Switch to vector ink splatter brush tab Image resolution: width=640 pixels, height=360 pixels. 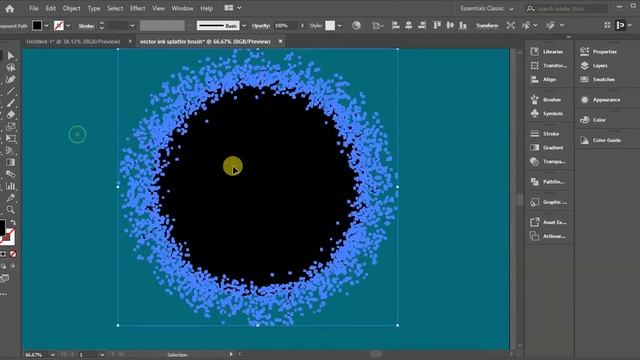coord(205,41)
